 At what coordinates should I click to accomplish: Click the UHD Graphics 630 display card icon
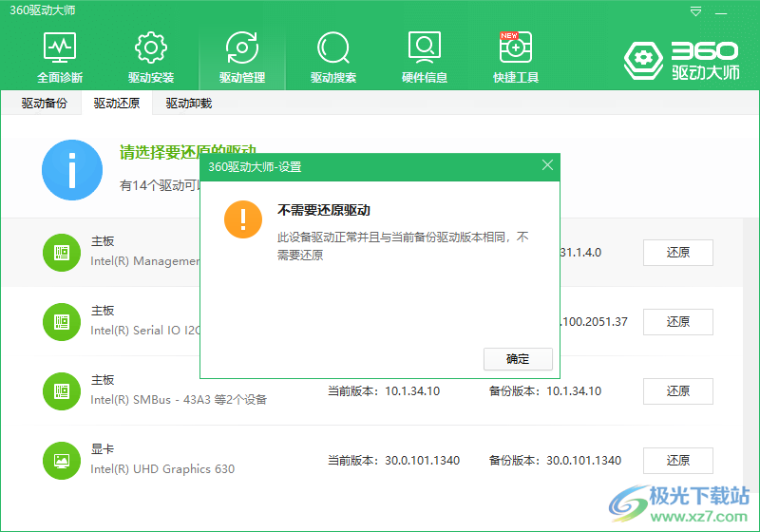(62, 461)
